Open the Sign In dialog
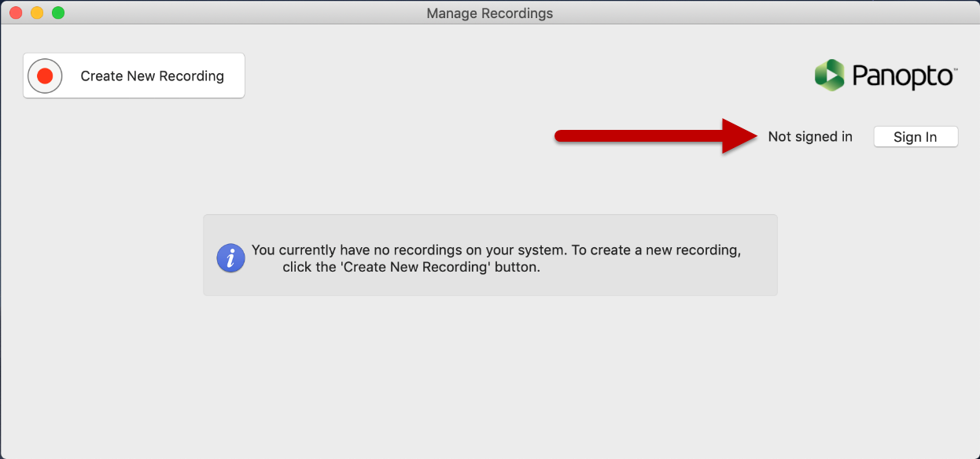 pyautogui.click(x=916, y=137)
